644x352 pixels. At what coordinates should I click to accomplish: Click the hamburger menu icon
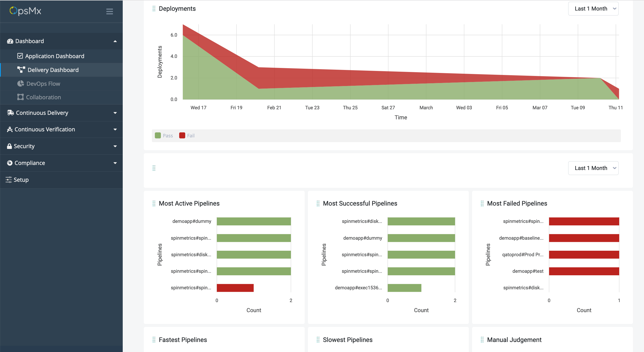pyautogui.click(x=109, y=11)
